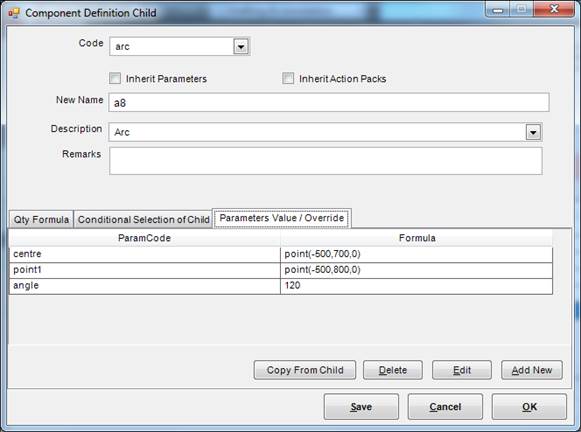Click the Edit parameter button
Viewport: 581px width, 432px height.
click(x=462, y=370)
